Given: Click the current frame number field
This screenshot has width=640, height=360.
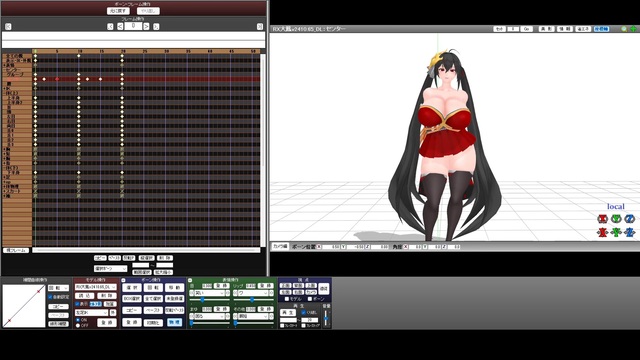Looking at the screenshot, I should click(x=133, y=26).
